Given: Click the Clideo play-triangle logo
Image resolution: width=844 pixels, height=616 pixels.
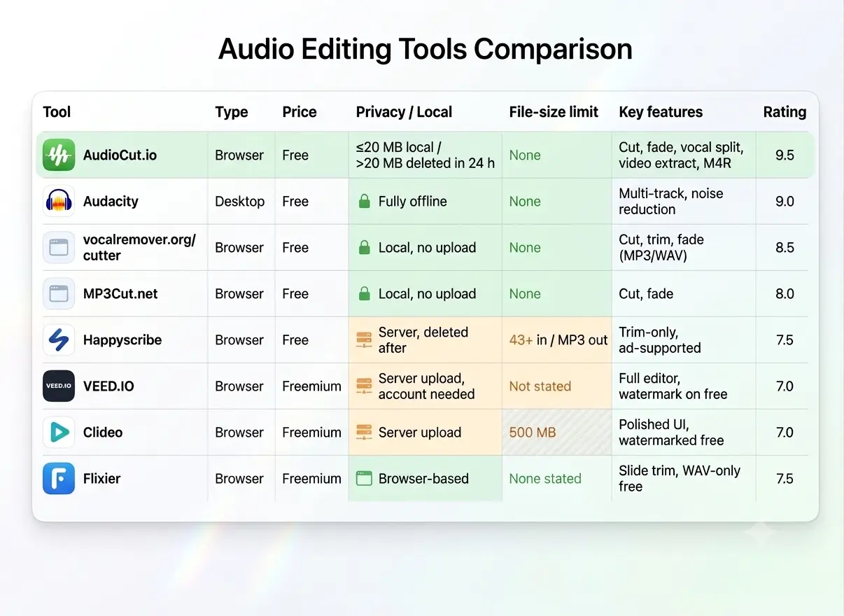Looking at the screenshot, I should pos(59,433).
